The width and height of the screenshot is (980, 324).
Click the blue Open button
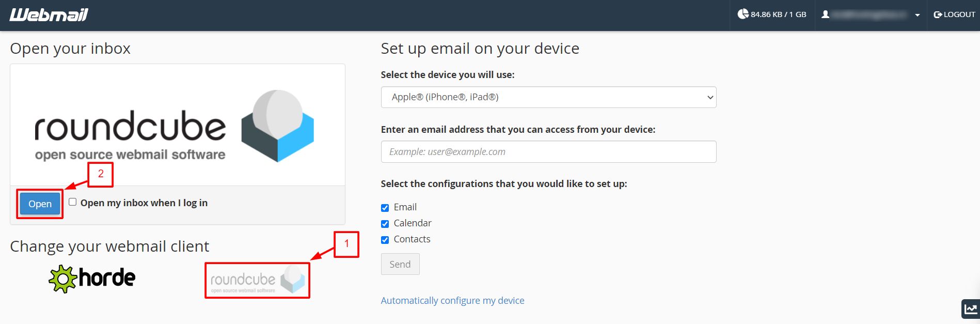(40, 204)
